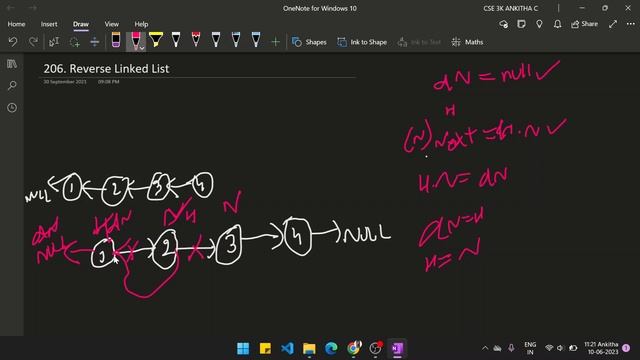Open the Maths assistant
The height and width of the screenshot is (360, 640).
[467, 42]
